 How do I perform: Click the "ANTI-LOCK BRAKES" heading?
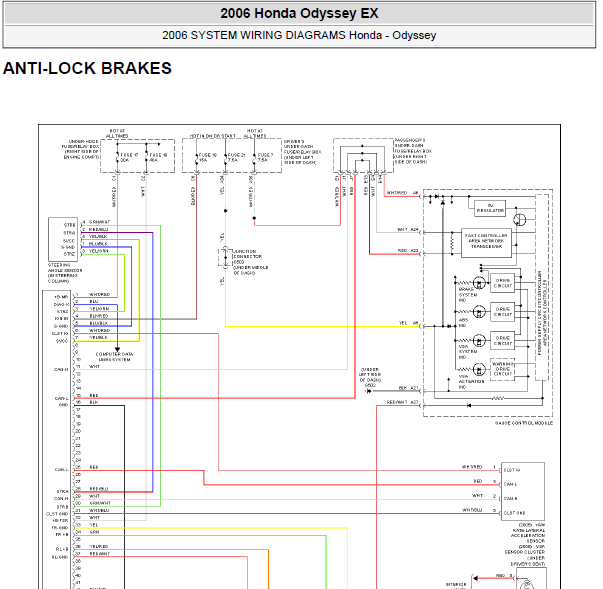(x=87, y=68)
